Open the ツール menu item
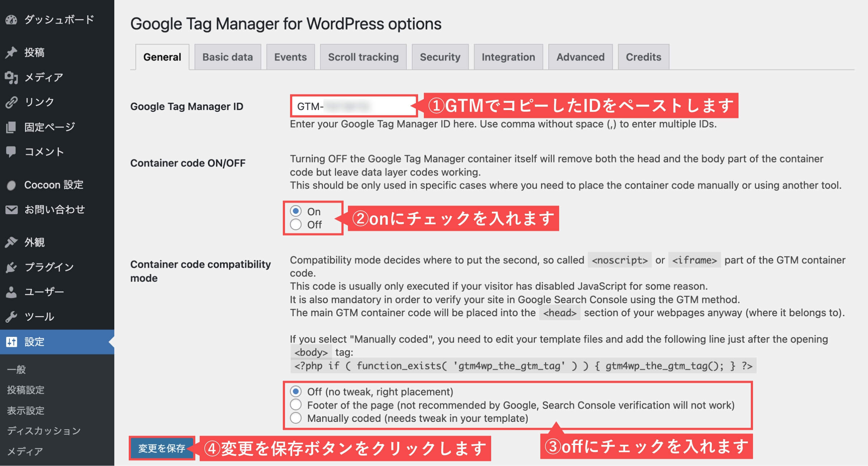The height and width of the screenshot is (466, 868). (57, 317)
